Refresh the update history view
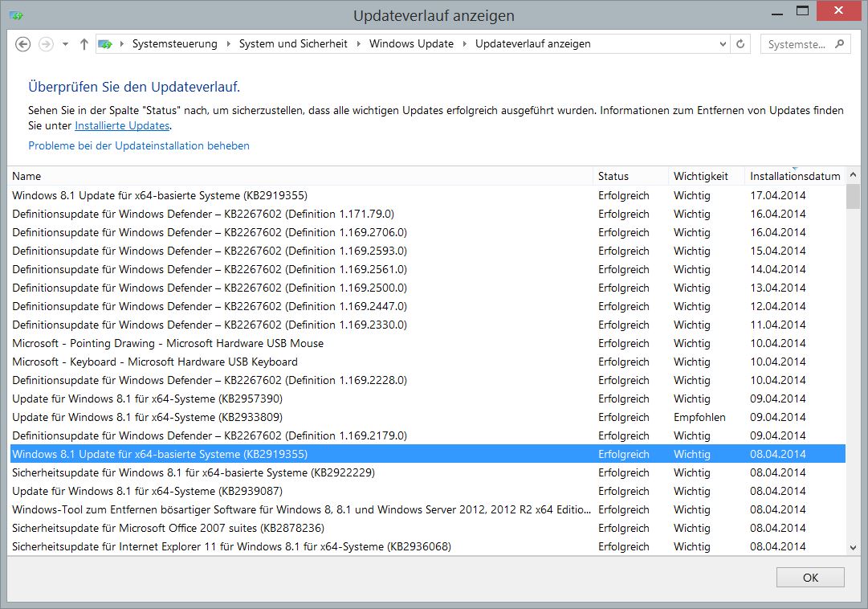This screenshot has width=868, height=609. [x=740, y=43]
